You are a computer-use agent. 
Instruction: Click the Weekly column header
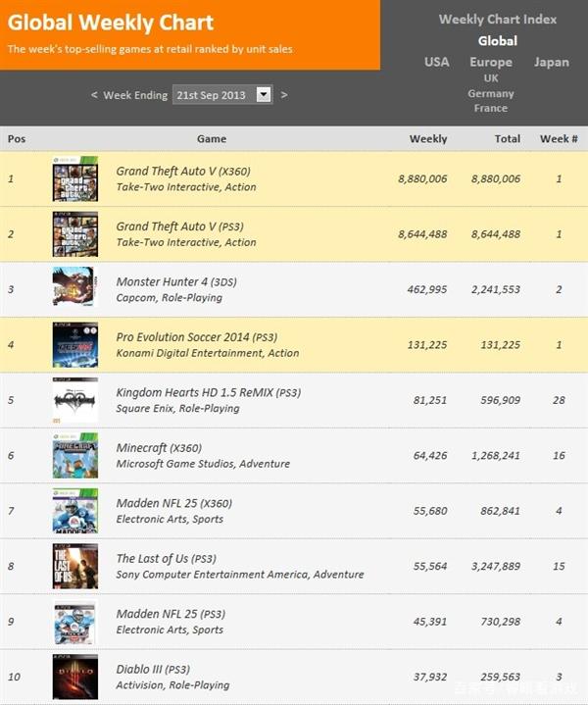point(428,139)
